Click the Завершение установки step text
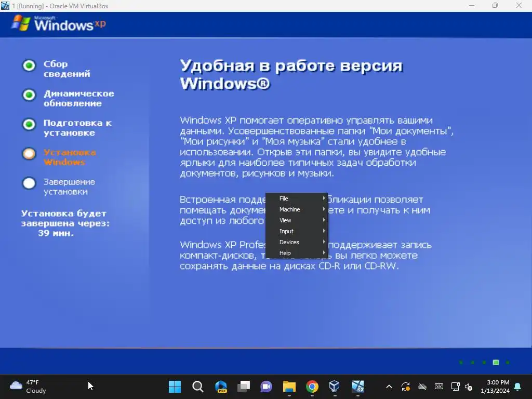Viewport: 532px width, 399px height. coord(69,187)
